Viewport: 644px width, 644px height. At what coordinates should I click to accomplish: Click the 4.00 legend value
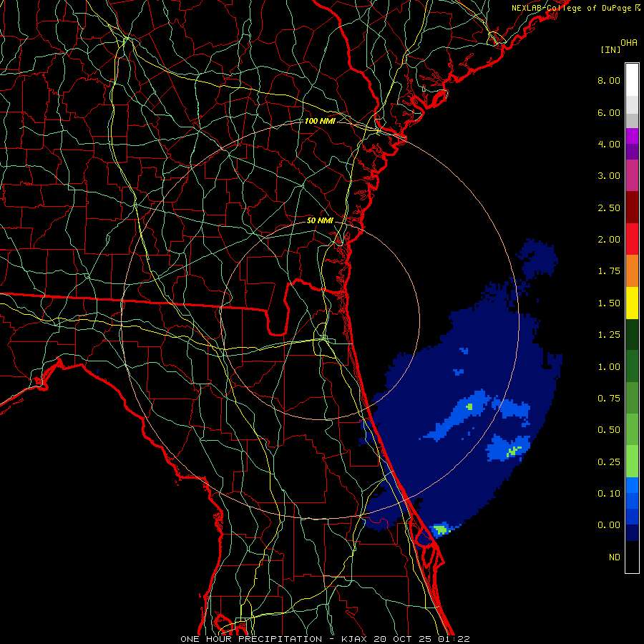coord(609,144)
